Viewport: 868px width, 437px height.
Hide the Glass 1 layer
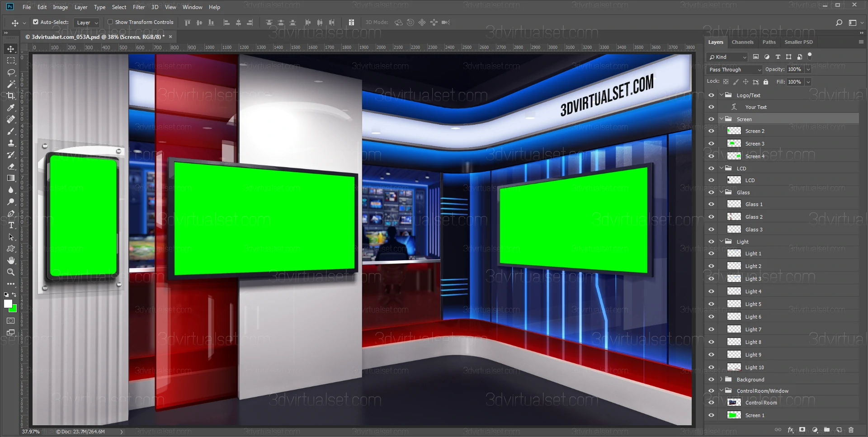(711, 204)
